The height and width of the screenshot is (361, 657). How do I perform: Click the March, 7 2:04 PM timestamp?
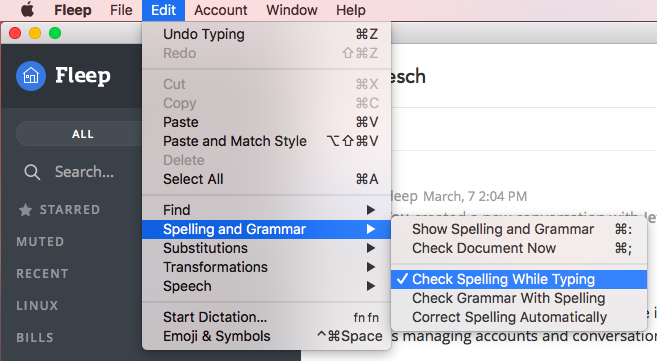(475, 196)
